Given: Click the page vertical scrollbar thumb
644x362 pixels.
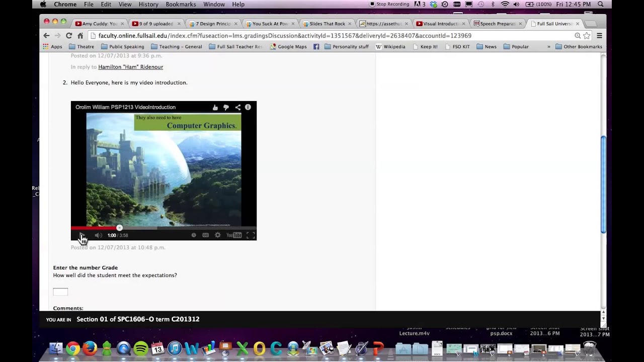Looking at the screenshot, I should coord(603,185).
